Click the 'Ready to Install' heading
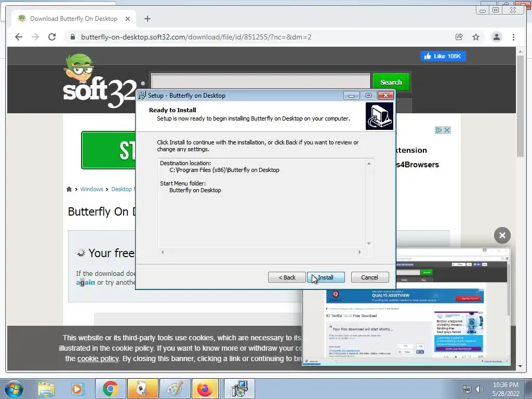This screenshot has height=399, width=532. [x=172, y=110]
